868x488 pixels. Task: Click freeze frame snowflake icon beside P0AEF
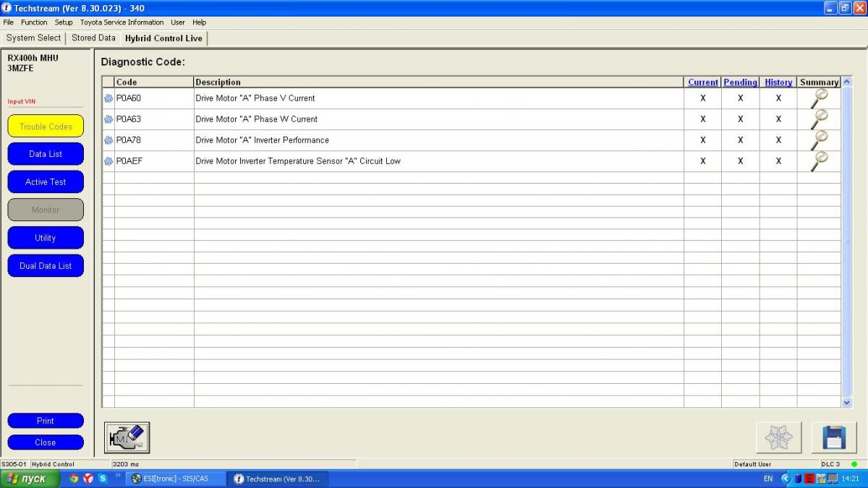pos(109,161)
